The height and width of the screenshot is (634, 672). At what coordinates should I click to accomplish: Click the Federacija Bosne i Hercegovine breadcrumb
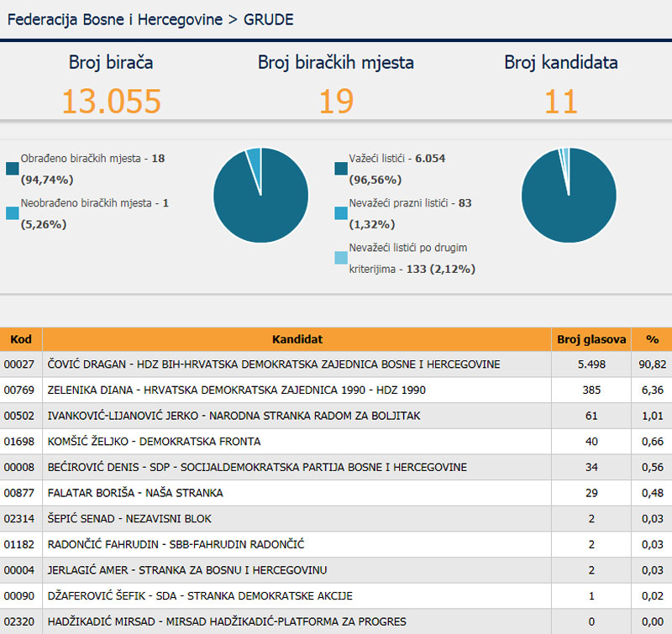(x=115, y=19)
